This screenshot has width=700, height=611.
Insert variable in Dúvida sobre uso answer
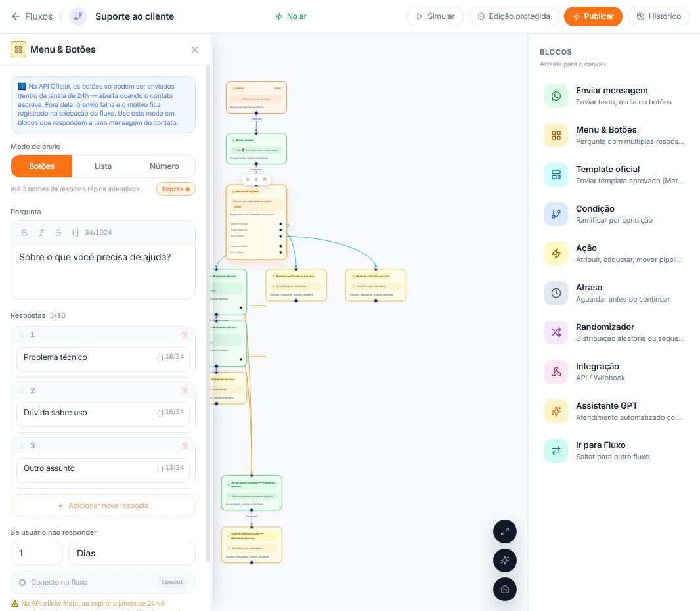(160, 413)
